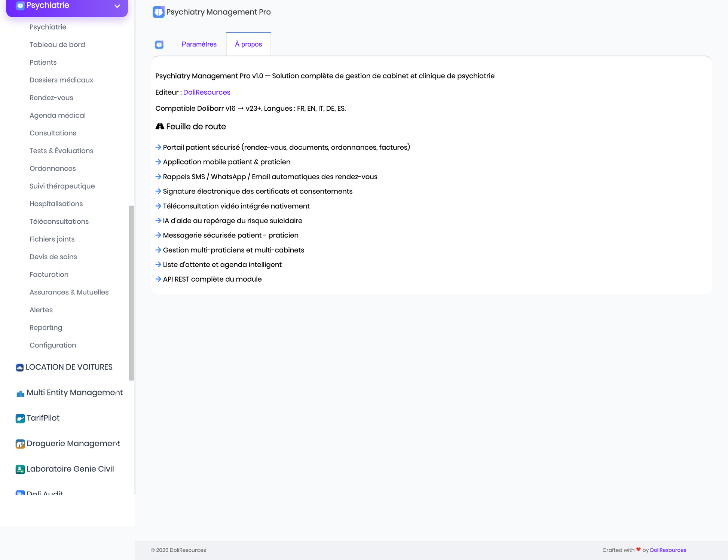Go to Hospitalisations
The image size is (728, 560).
[56, 204]
